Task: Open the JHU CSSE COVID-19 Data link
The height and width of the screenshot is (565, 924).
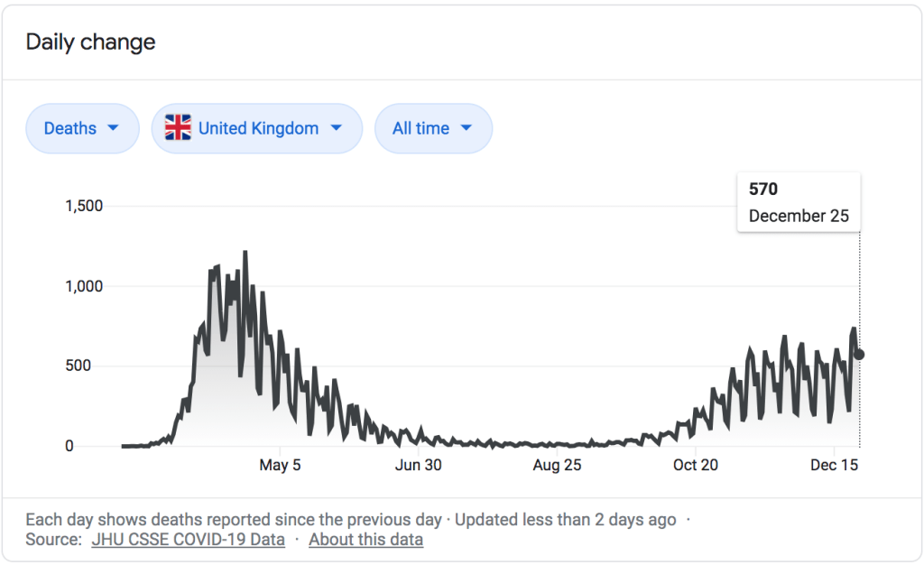Action: (188, 540)
